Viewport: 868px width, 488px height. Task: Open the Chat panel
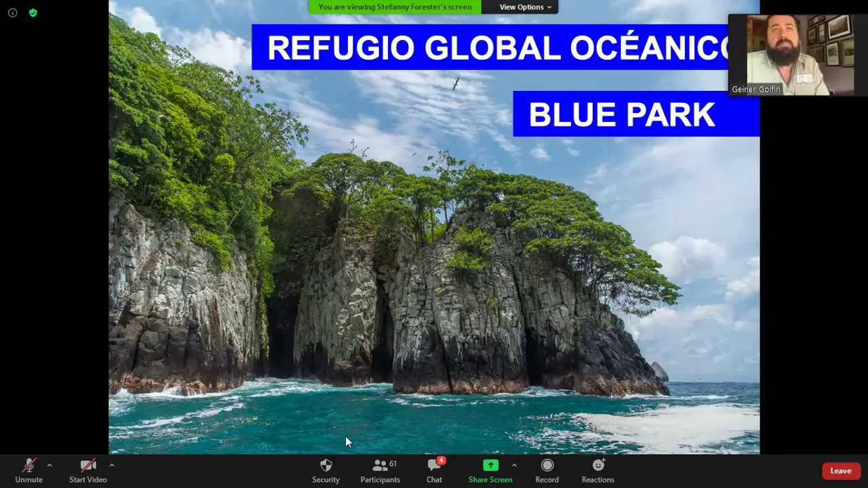pos(434,470)
